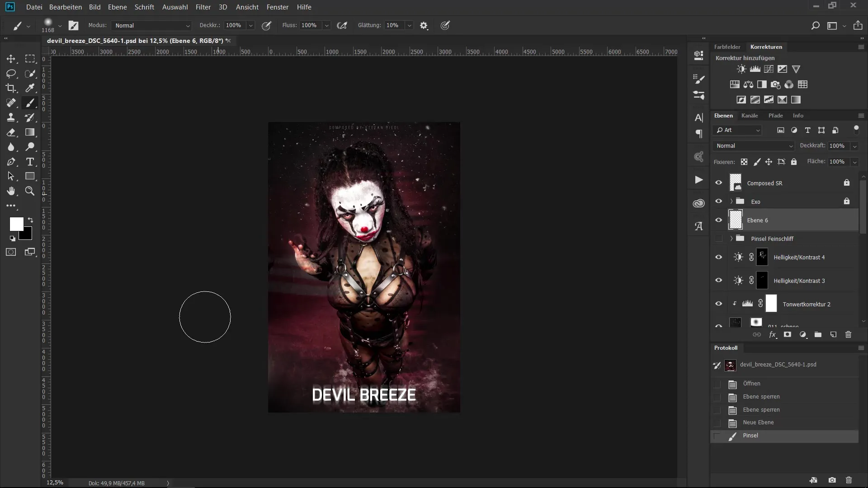
Task: Open smoothing options gear icon
Action: 424,26
